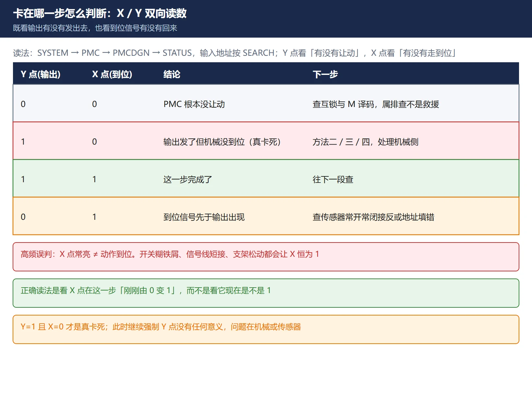Click the red note starting with "高频误判"
The width and height of the screenshot is (532, 415).
click(266, 257)
